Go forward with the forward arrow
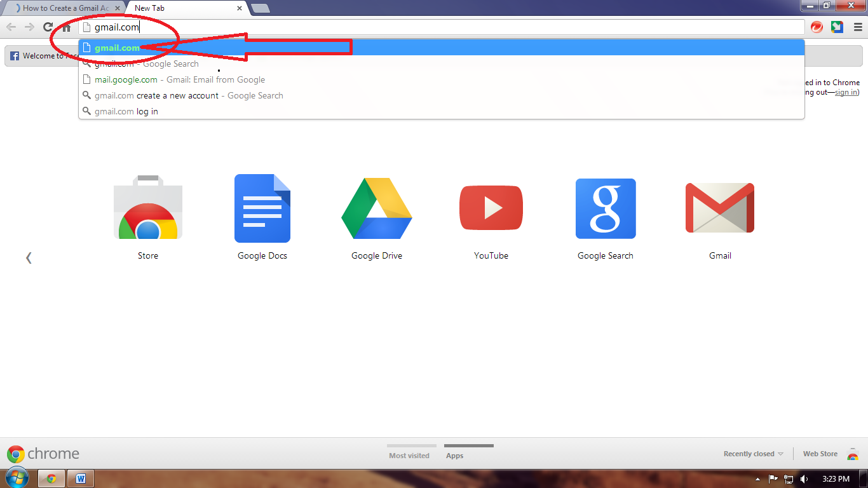 29,27
